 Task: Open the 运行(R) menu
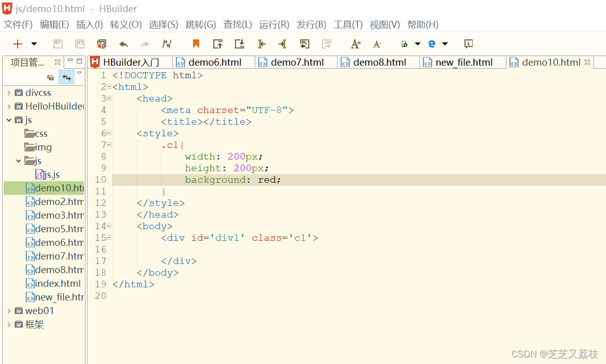tap(274, 25)
